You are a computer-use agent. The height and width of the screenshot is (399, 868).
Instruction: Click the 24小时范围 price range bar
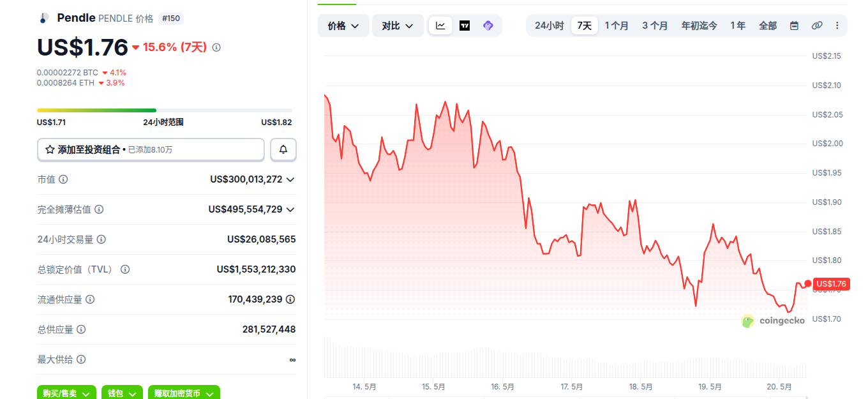165,110
